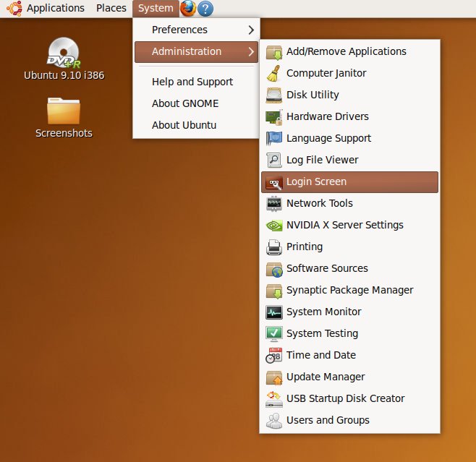Click the Login Screen key icon

coord(274,182)
